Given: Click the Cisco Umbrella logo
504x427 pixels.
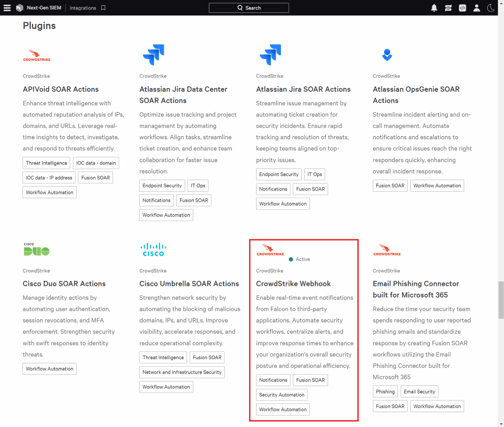Looking at the screenshot, I should point(153,249).
